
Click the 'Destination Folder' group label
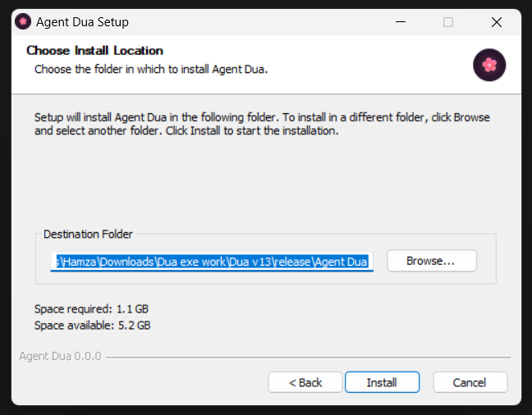[88, 234]
